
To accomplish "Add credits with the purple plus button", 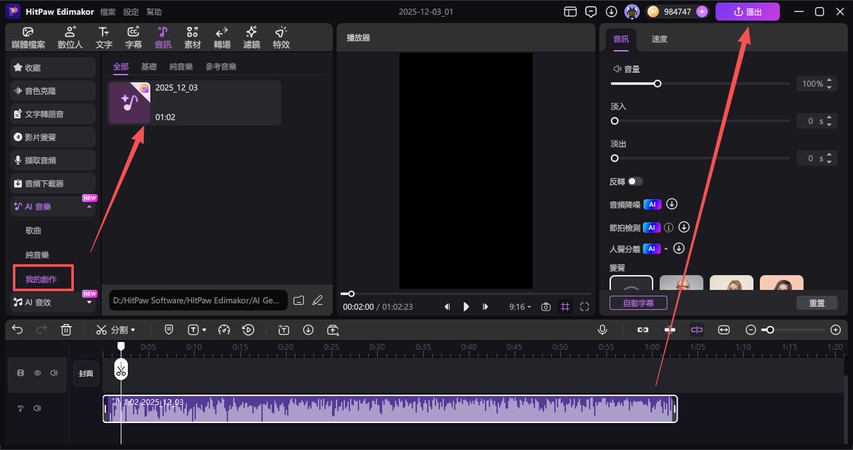I will [702, 11].
